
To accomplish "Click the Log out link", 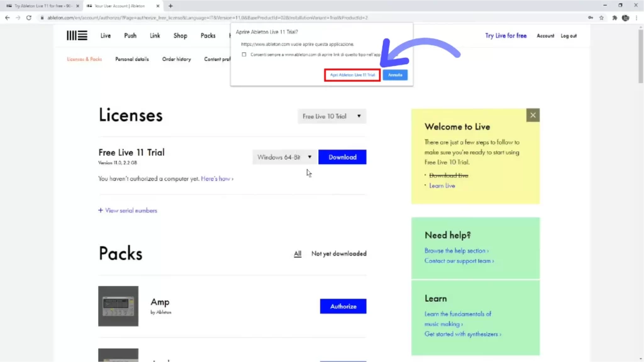I will 569,36.
